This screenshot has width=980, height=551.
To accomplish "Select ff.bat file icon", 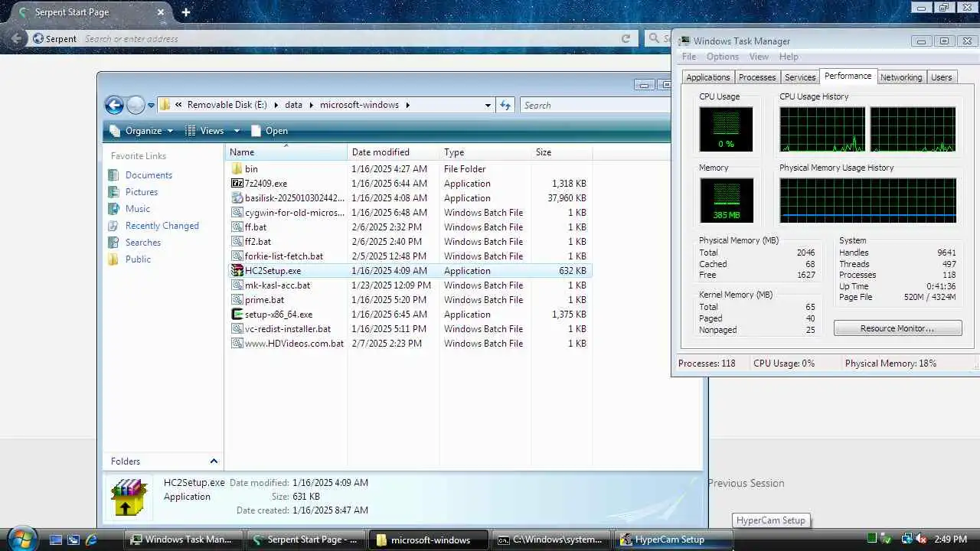I will click(x=237, y=227).
